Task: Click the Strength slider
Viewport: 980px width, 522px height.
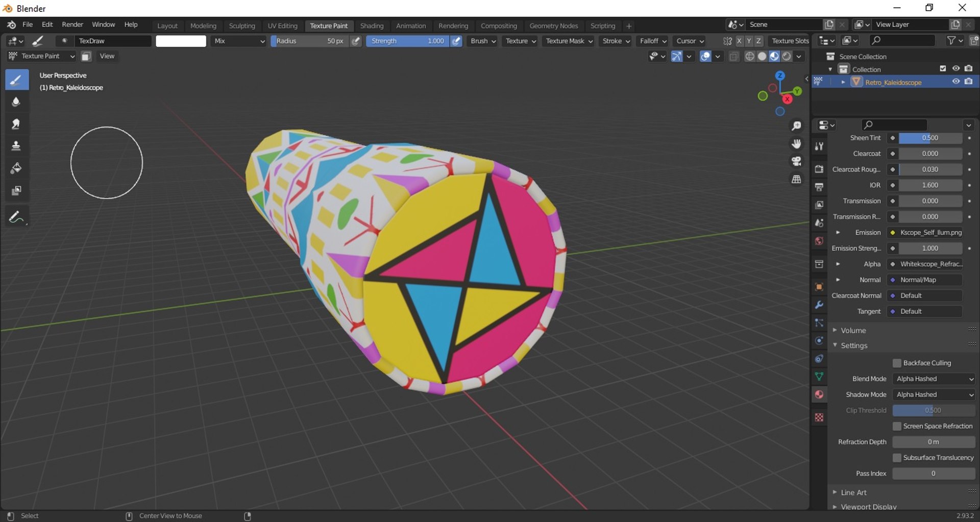Action: coord(408,41)
